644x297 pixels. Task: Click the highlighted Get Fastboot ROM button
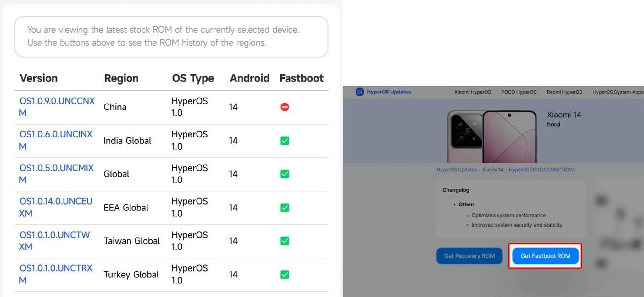click(545, 256)
